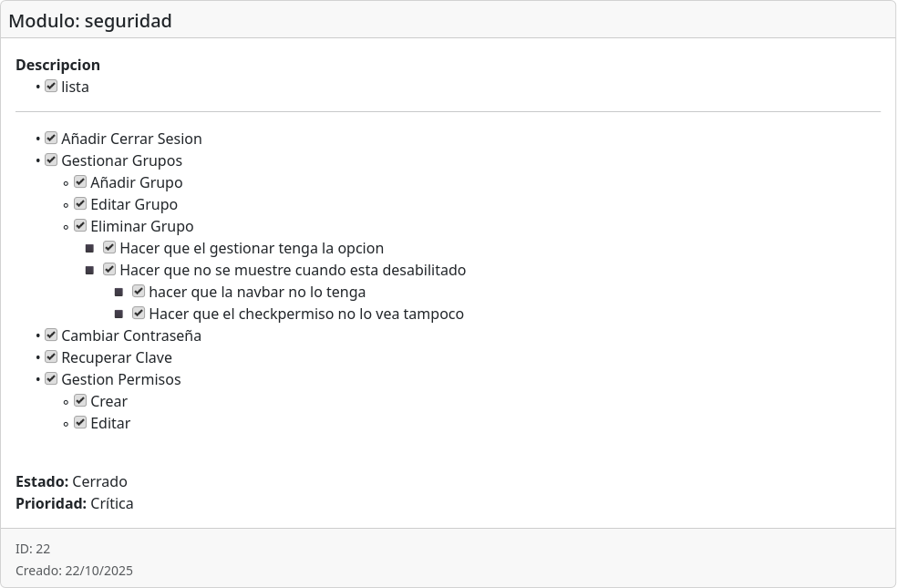
Task: Toggle the 'lista' checkbox
Action: [51, 87]
